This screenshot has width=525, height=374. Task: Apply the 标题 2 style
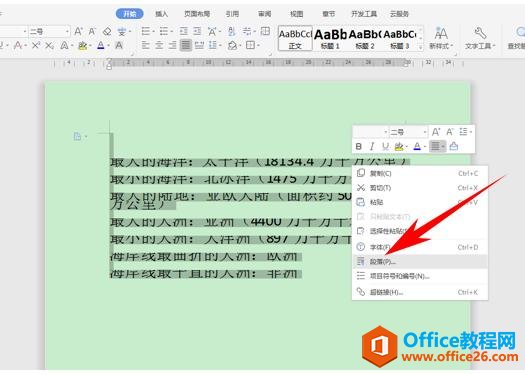coord(365,39)
